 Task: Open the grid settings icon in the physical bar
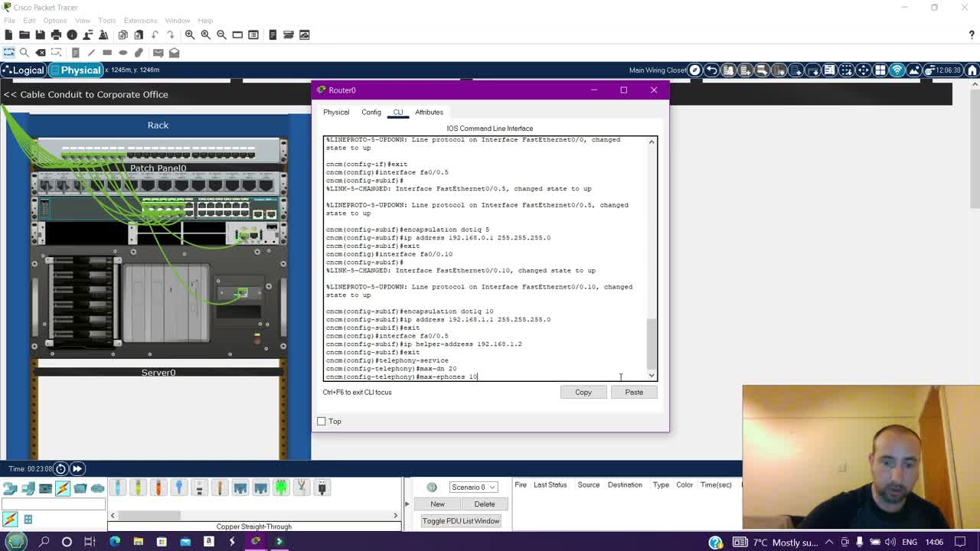[x=880, y=70]
